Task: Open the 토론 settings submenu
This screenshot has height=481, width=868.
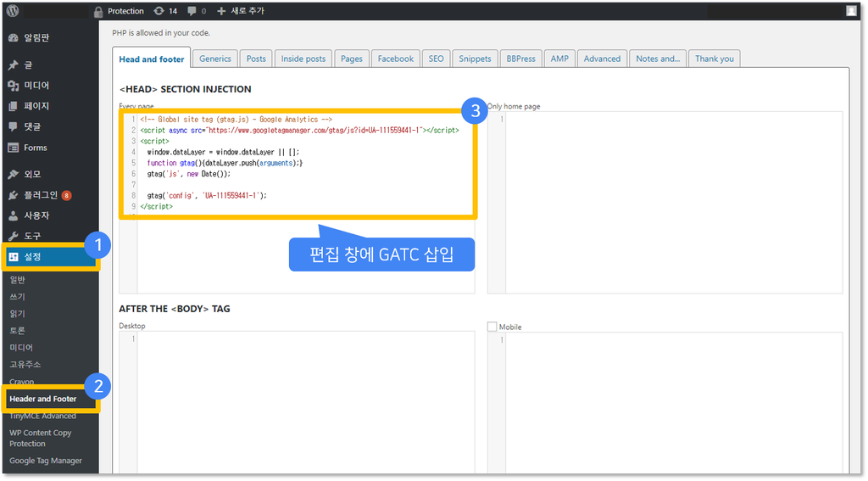Action: [17, 330]
